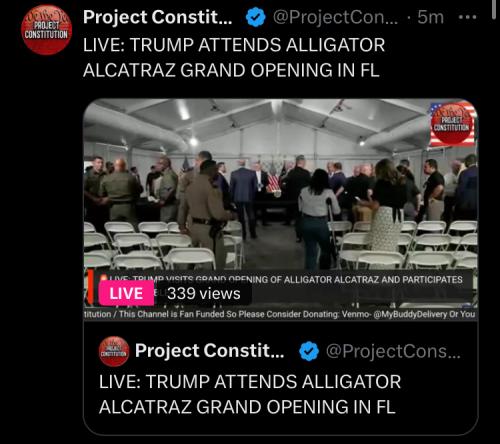The height and width of the screenshot is (444, 500).
Task: Click Project Constitution flag logo in video corner
Action: 452,123
